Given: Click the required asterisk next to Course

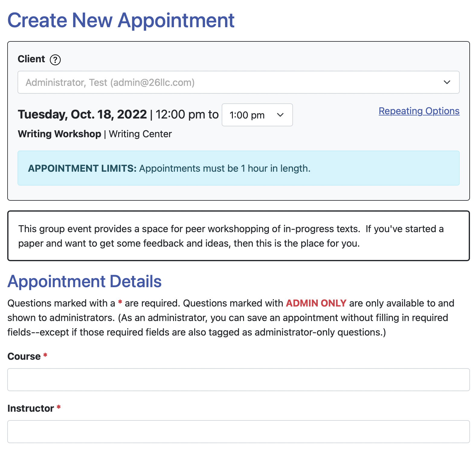Looking at the screenshot, I should (45, 356).
